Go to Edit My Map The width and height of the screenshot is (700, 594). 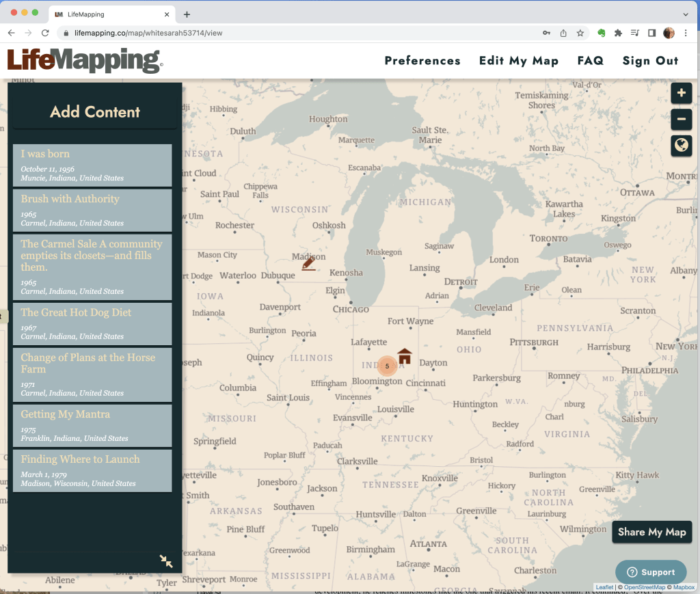tap(518, 61)
